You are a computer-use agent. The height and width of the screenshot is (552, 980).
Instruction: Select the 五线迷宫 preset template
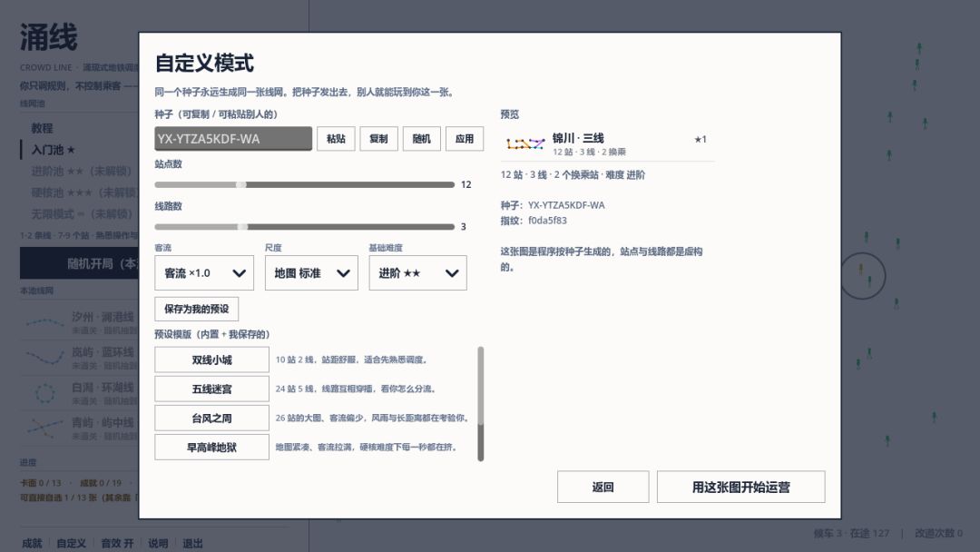(211, 389)
